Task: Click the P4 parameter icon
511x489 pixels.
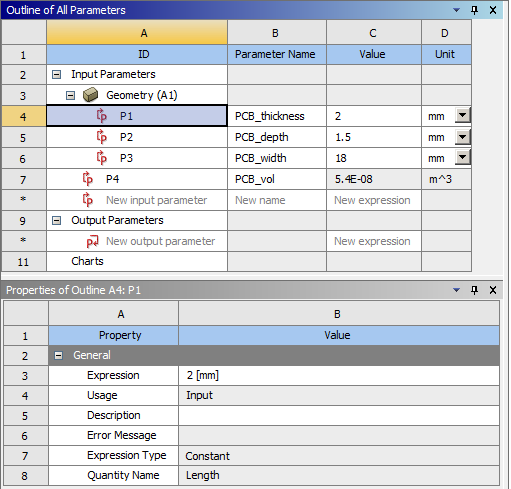Action: click(88, 179)
